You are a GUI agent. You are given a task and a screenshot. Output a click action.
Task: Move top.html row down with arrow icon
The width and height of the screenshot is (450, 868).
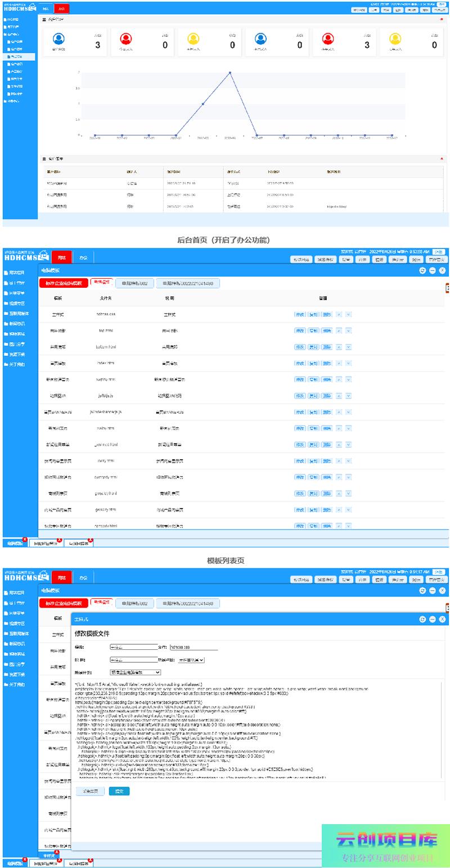[x=349, y=331]
